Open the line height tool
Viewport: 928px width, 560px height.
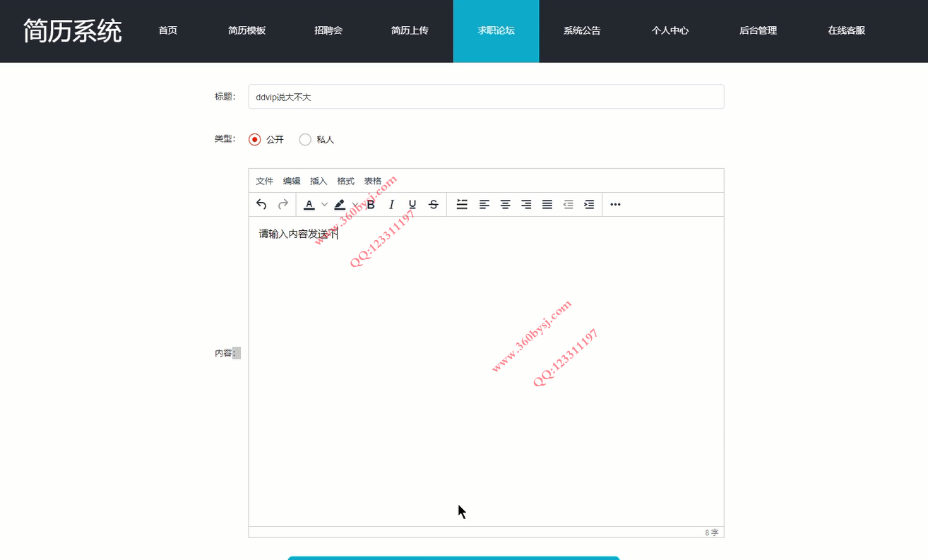click(x=462, y=204)
